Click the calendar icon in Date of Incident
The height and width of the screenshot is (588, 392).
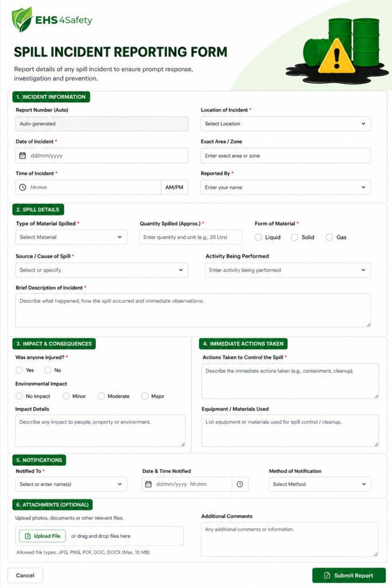click(22, 155)
